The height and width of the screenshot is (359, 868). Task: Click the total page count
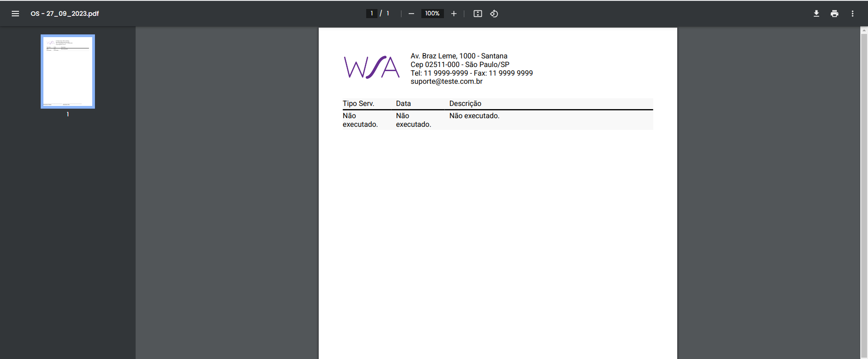coord(388,14)
